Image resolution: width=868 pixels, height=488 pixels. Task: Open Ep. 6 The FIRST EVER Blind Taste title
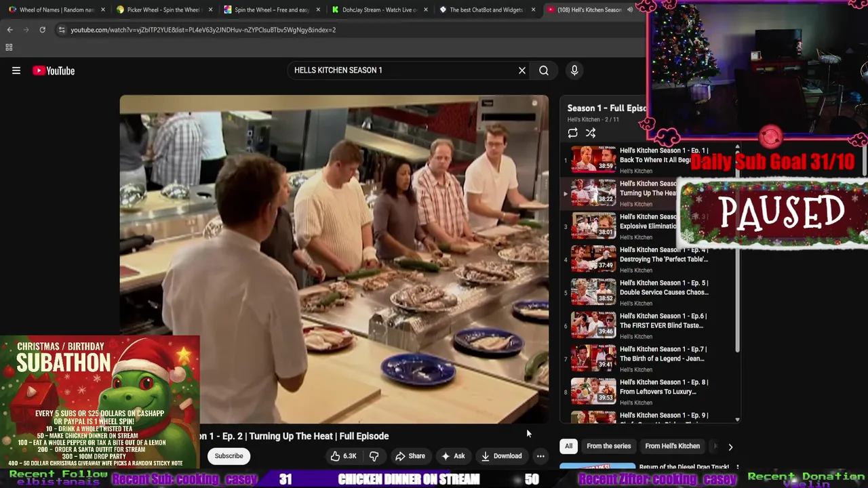click(x=663, y=321)
